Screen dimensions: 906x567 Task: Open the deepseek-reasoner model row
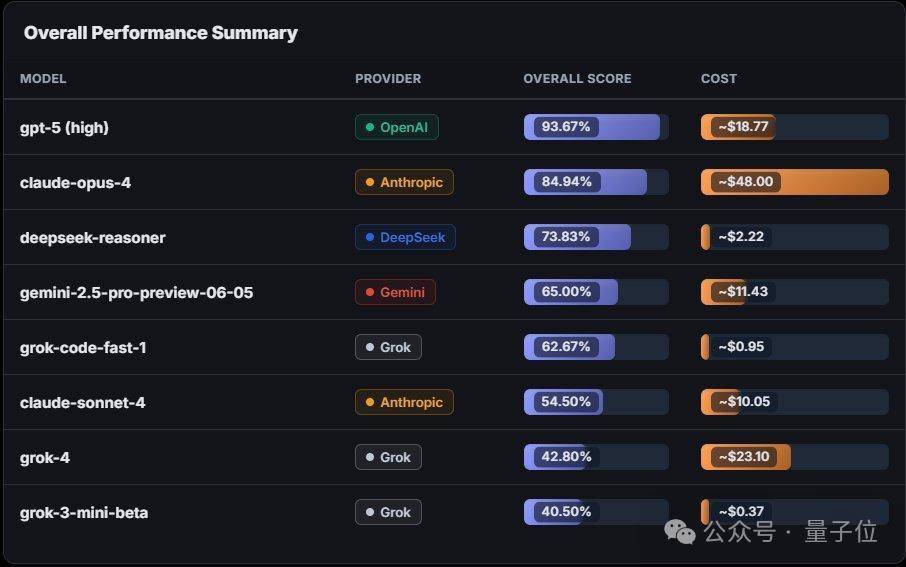tap(453, 237)
